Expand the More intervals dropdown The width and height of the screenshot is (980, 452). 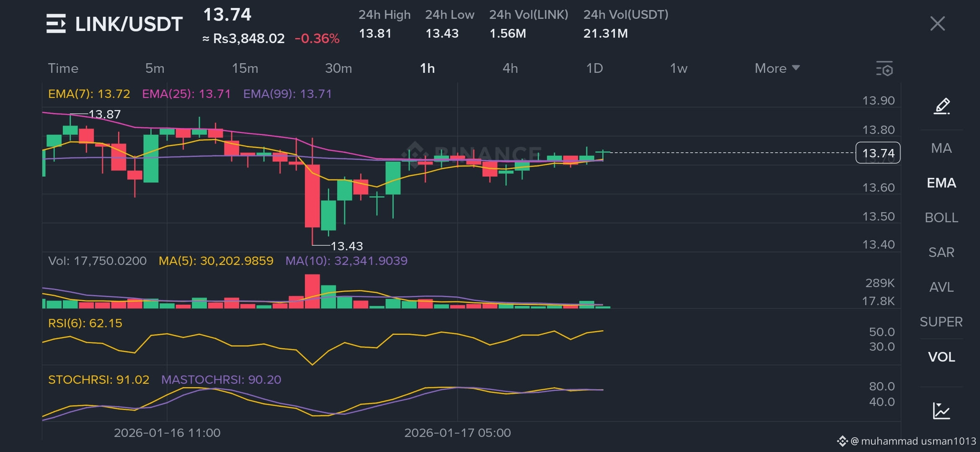coord(777,68)
